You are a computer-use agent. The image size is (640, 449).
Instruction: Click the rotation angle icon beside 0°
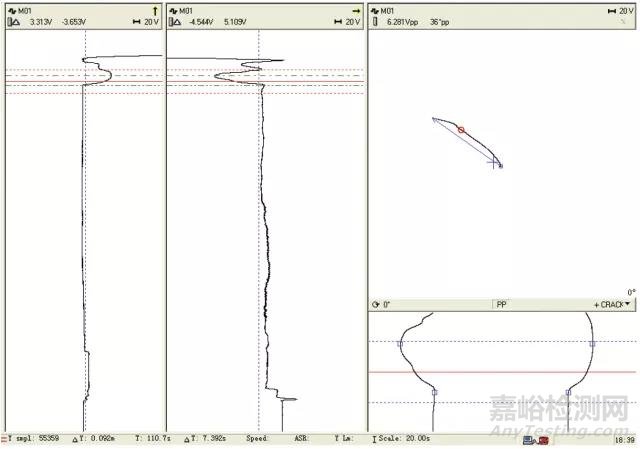(375, 304)
